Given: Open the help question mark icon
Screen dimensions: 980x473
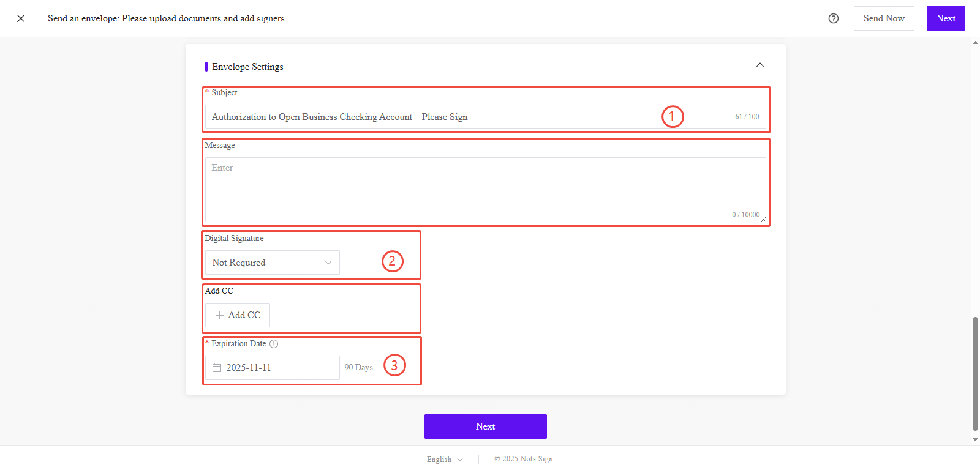Looking at the screenshot, I should pyautogui.click(x=833, y=18).
